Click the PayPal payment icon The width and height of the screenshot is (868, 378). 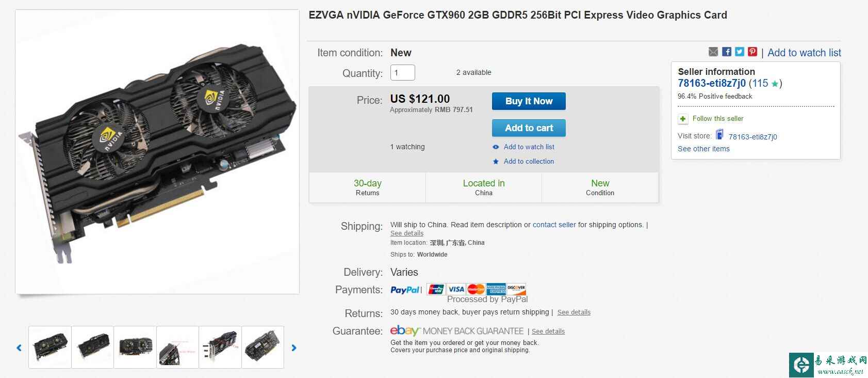(406, 290)
